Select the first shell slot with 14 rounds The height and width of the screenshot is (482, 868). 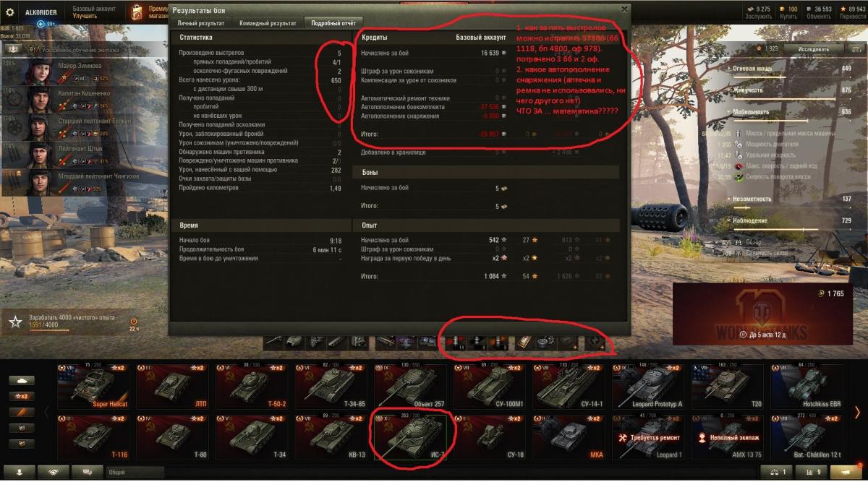456,341
